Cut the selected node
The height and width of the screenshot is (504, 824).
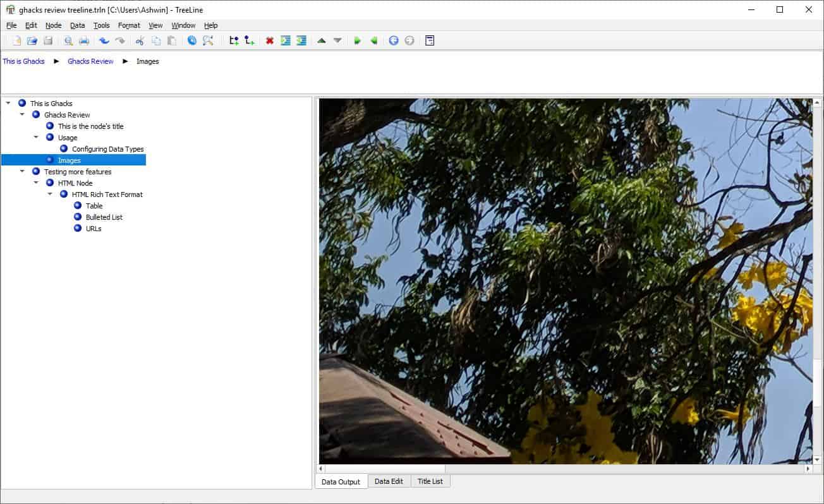pos(138,40)
